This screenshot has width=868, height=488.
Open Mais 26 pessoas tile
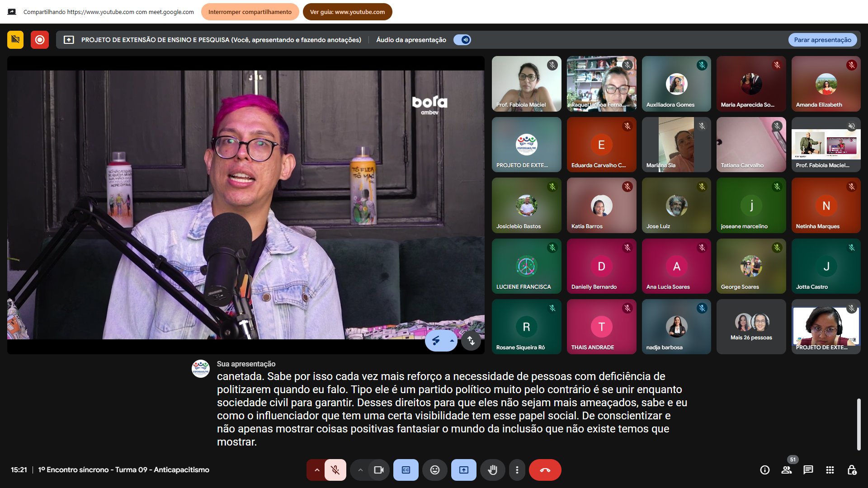tap(751, 327)
